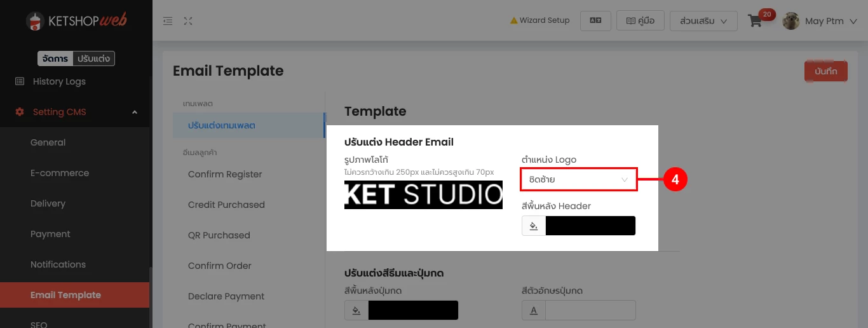The image size is (868, 328).
Task: Open the Confirm Register email template
Action: (x=225, y=174)
